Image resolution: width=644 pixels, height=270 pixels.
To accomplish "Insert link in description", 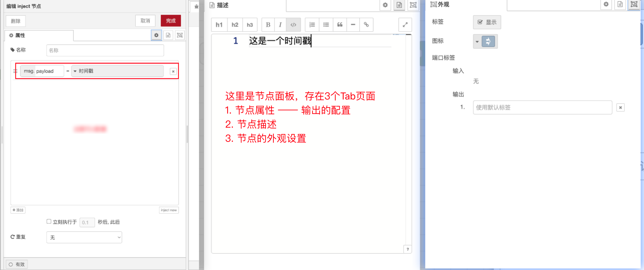I will coord(366,25).
